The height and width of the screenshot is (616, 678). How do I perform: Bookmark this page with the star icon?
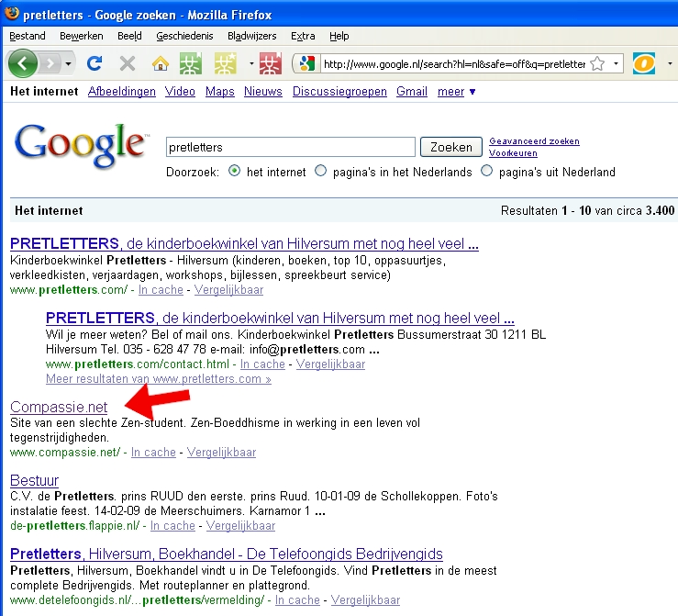coord(597,64)
